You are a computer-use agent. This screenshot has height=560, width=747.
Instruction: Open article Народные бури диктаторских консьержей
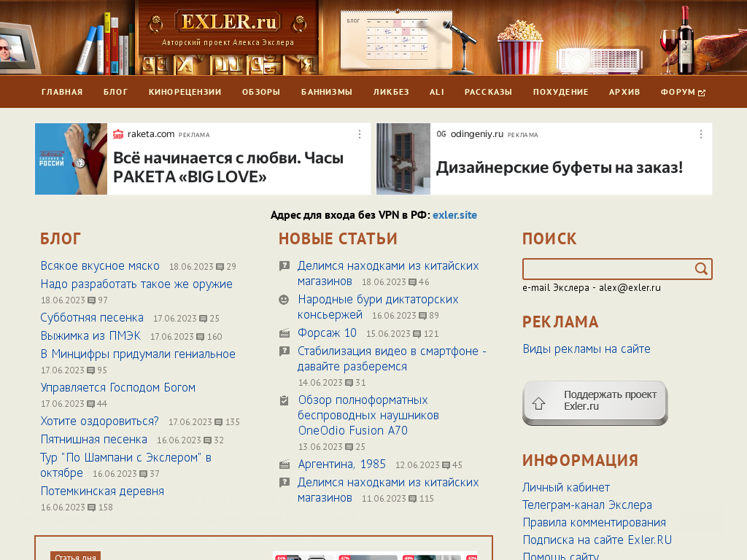378,307
